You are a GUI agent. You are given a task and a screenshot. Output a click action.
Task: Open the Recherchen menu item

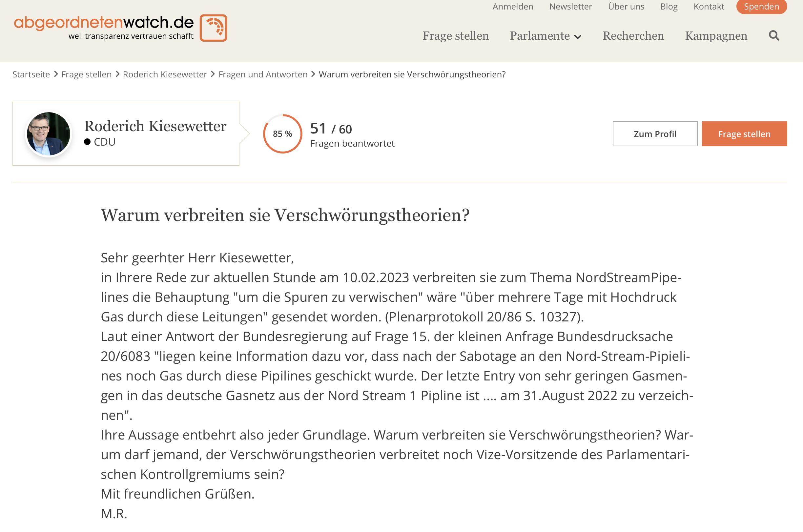633,36
